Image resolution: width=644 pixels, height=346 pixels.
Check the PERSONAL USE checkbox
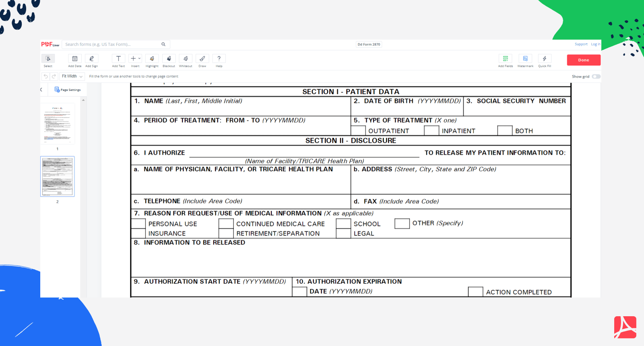pyautogui.click(x=138, y=224)
